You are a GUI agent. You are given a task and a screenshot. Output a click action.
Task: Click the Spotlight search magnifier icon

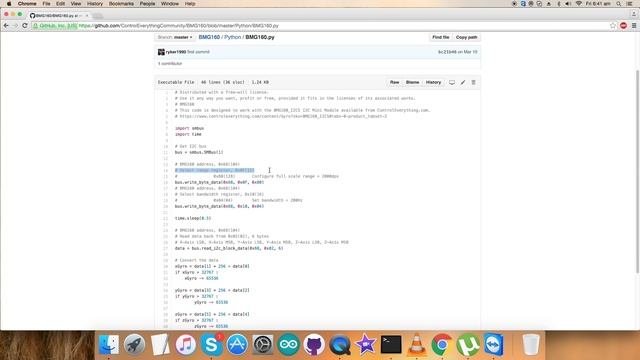click(619, 4)
